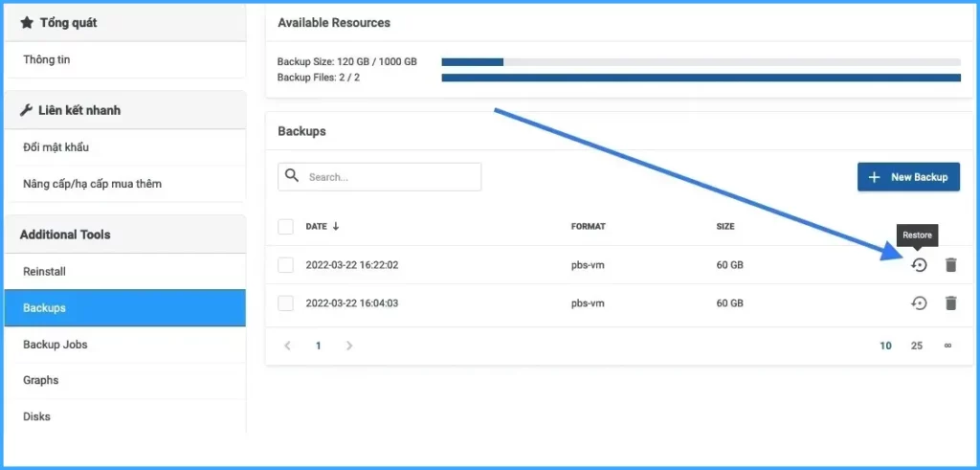Click the Additional Tools panel header
The width and height of the screenshot is (980, 470).
coord(125,235)
